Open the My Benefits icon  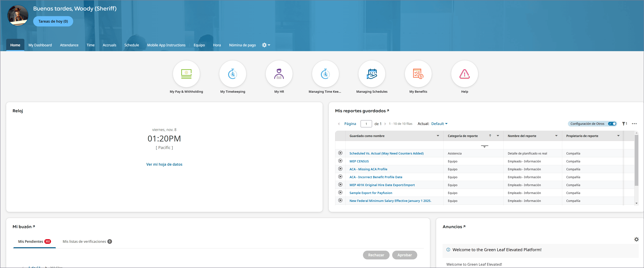[418, 74]
